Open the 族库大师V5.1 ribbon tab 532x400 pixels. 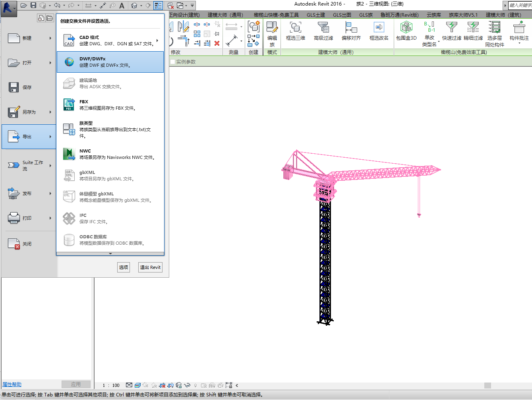463,15
